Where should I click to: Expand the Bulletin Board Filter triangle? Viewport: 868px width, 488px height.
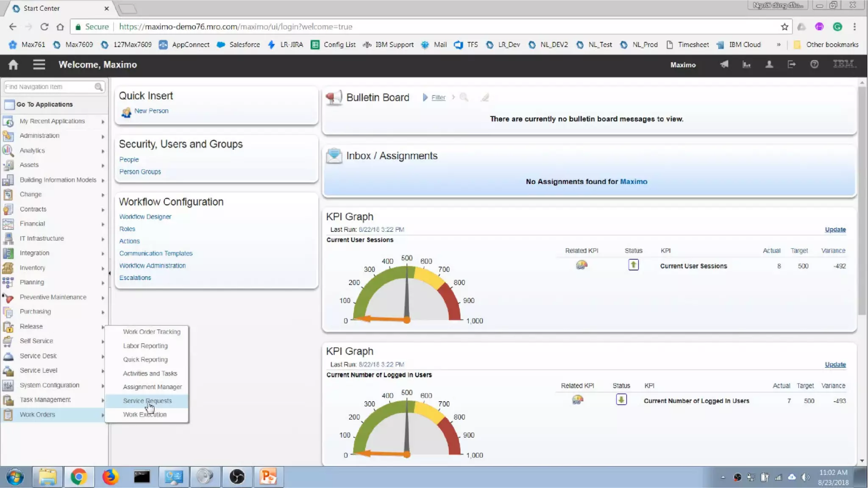[x=425, y=97]
